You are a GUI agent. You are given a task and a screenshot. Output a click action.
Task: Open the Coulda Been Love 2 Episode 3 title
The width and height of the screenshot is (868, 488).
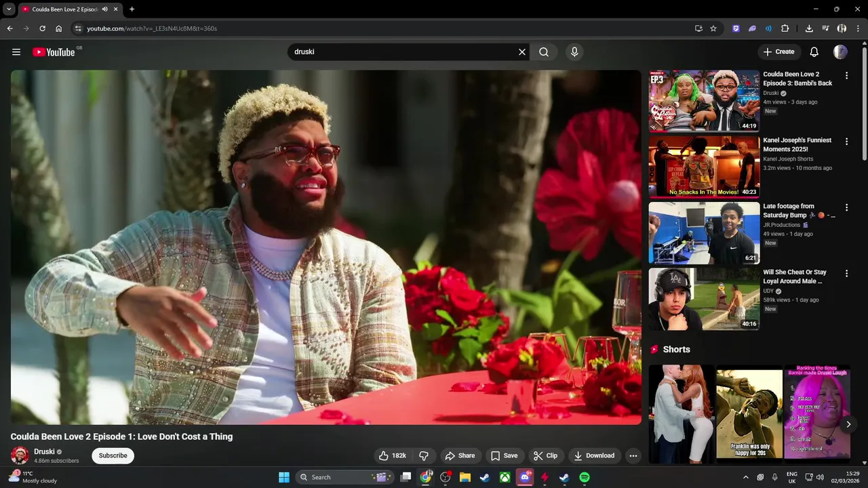click(x=797, y=79)
